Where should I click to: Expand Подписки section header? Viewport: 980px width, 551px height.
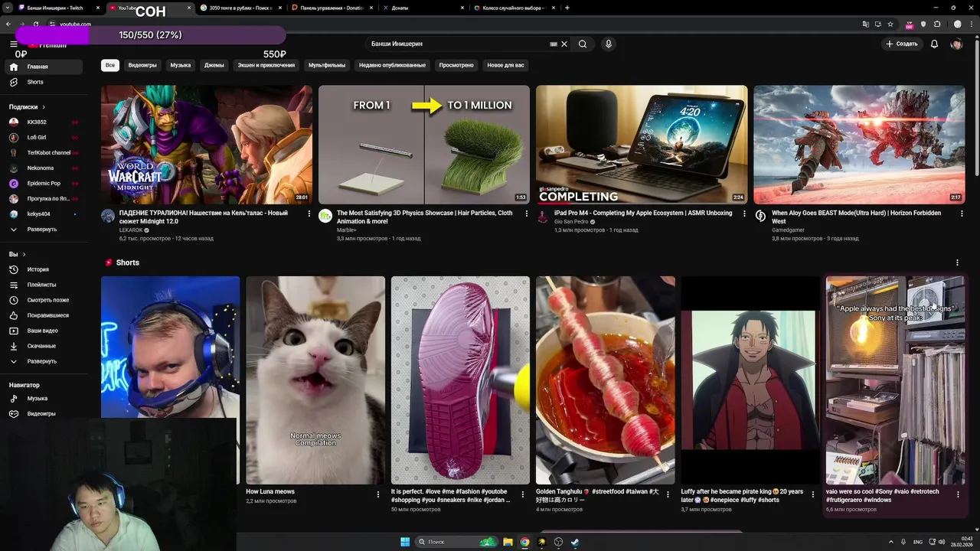point(28,107)
